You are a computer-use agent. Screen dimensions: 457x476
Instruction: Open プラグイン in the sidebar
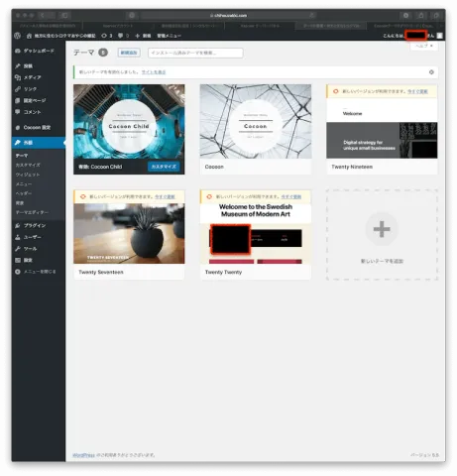(x=39, y=226)
